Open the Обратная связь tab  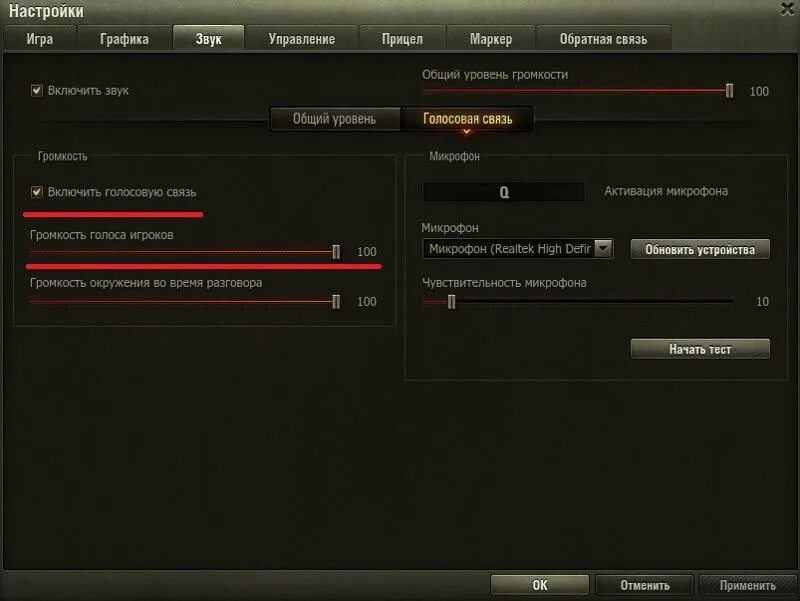[x=603, y=39]
